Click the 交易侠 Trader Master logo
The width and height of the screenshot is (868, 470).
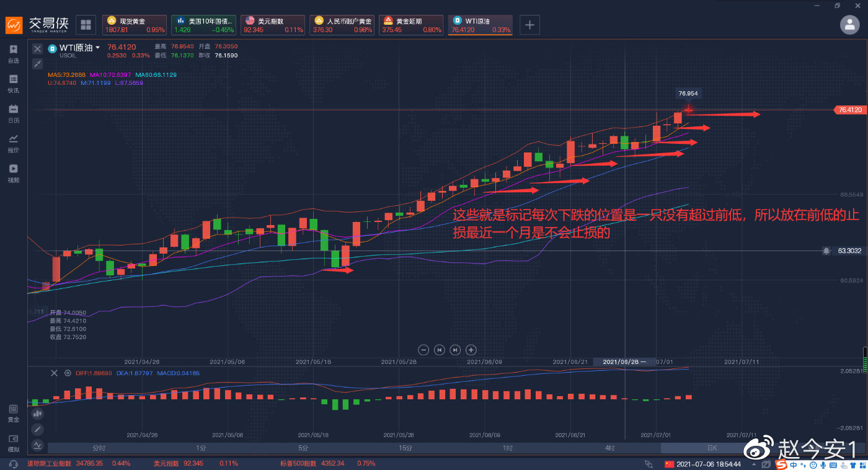pyautogui.click(x=38, y=25)
